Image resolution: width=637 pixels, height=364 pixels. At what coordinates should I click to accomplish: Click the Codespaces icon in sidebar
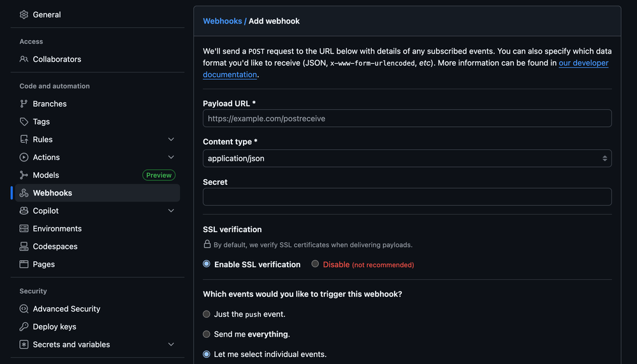click(24, 247)
